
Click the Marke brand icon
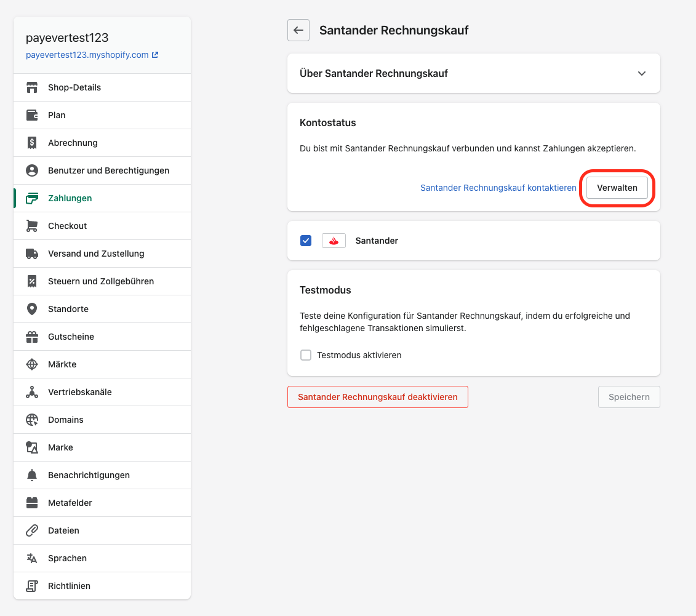point(32,447)
